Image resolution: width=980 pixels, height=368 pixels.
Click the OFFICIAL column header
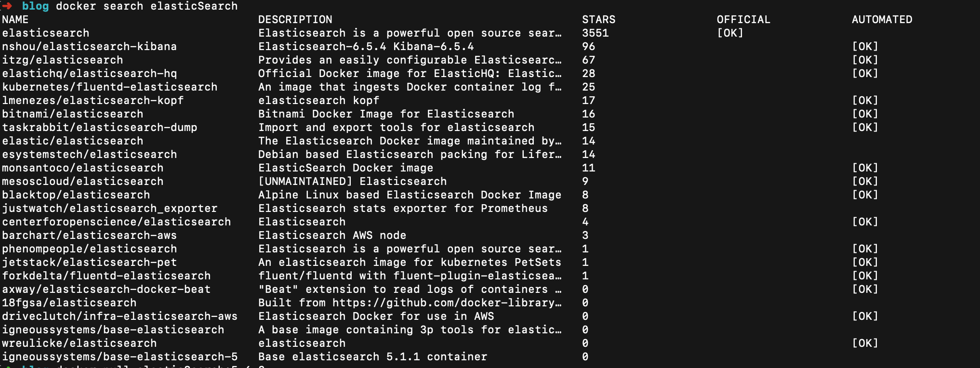[x=743, y=20]
